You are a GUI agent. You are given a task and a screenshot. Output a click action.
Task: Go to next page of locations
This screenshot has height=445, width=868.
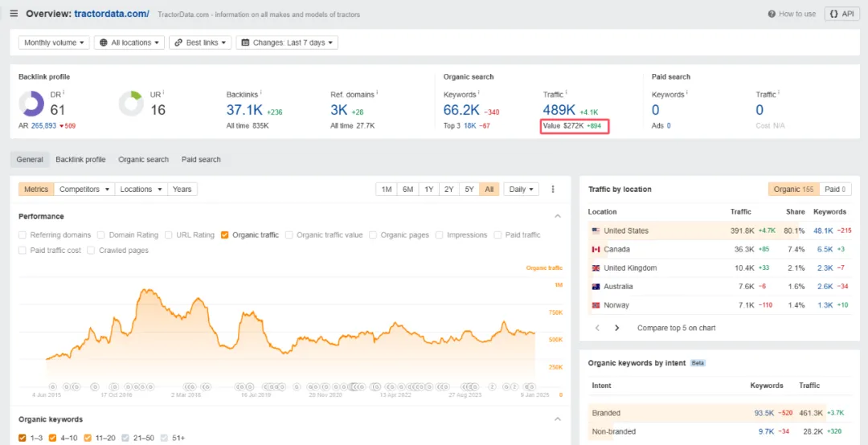pos(616,328)
